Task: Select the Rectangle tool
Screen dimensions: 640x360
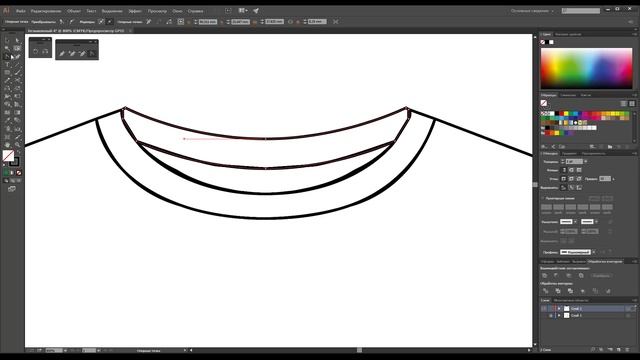Action: [x=7, y=72]
